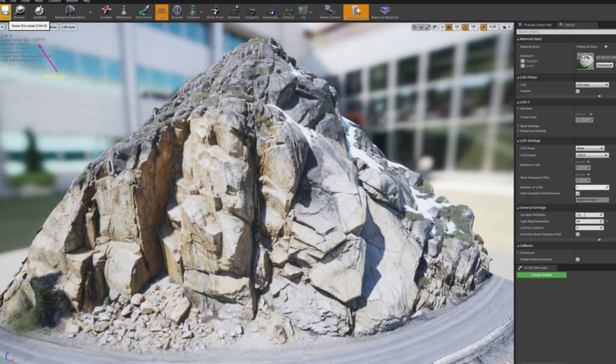Viewport: 616px width, 364px height.
Task: Toggle the Binormals icon
Action: pos(270,12)
